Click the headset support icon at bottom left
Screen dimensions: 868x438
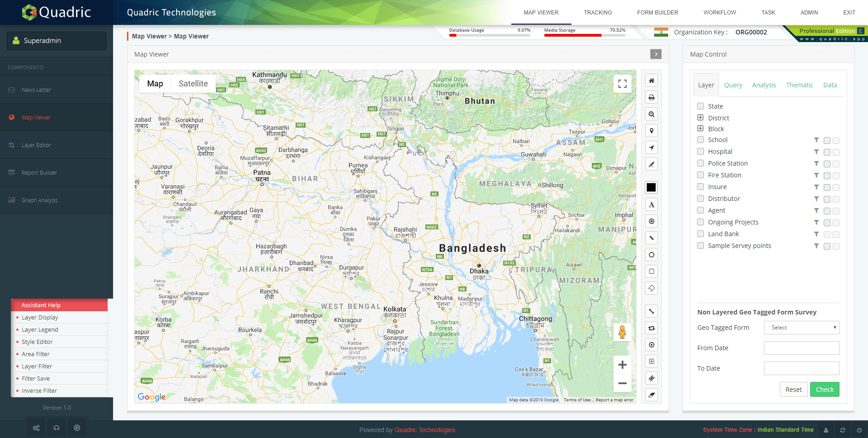(x=57, y=428)
